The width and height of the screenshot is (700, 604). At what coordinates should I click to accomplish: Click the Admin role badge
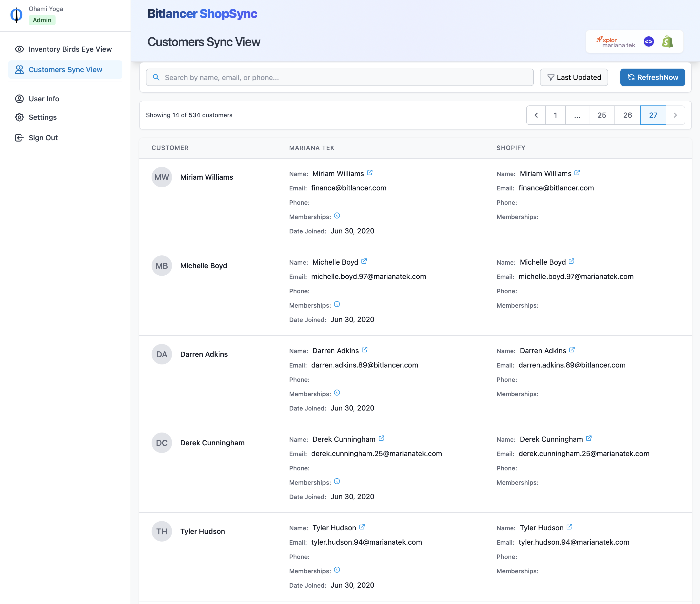click(42, 20)
